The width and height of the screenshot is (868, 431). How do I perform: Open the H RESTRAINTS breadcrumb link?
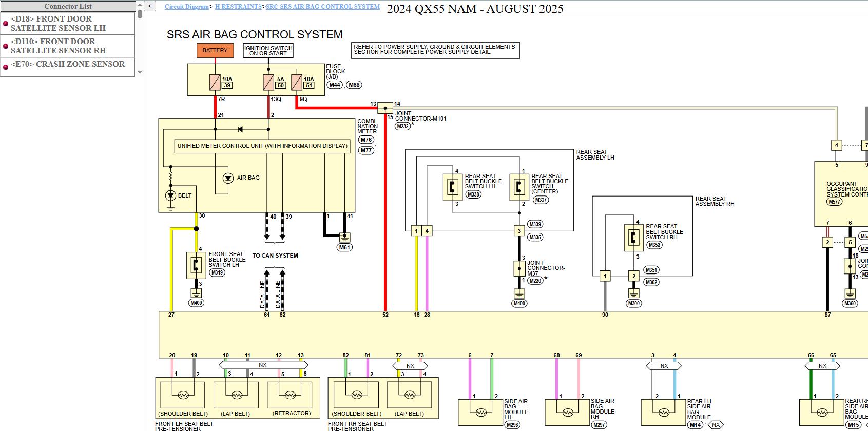pos(238,7)
